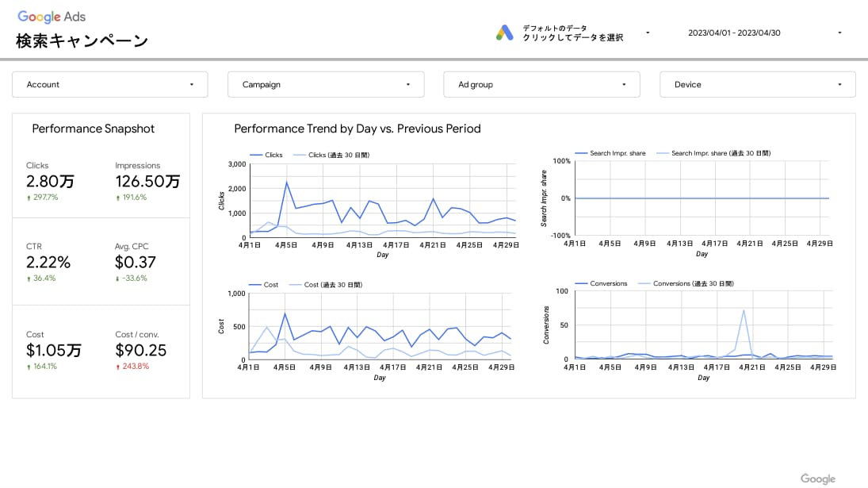Screen dimensions: 868x488
Task: Toggle the Conversions series legend entry
Action: pyautogui.click(x=601, y=283)
